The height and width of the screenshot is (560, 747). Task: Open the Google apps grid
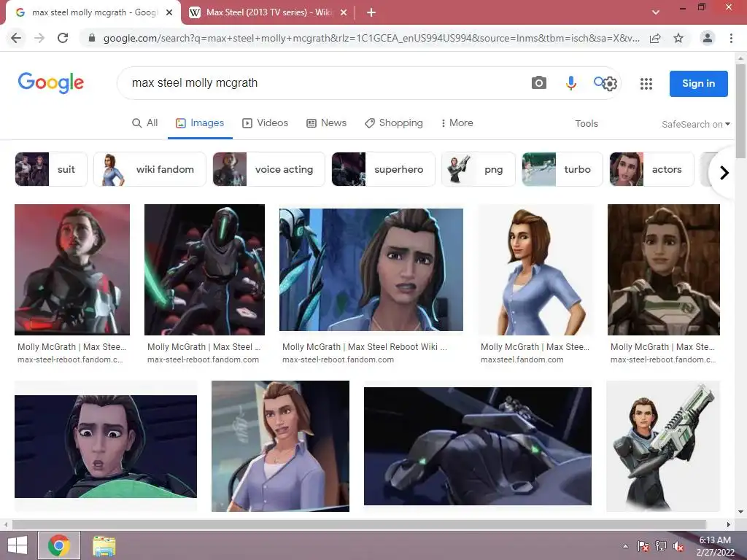[646, 84]
